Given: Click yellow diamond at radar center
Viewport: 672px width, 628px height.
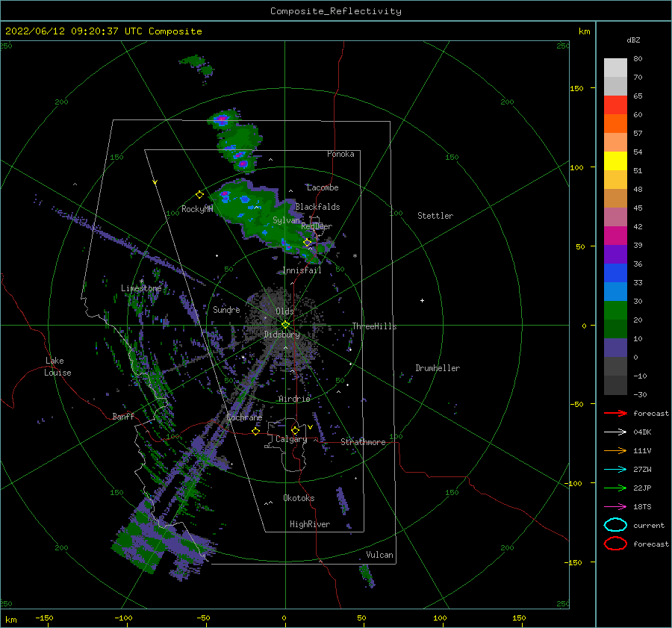Looking at the screenshot, I should (285, 325).
